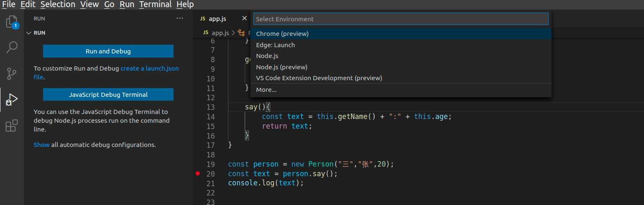Open the Run menu

click(x=127, y=5)
